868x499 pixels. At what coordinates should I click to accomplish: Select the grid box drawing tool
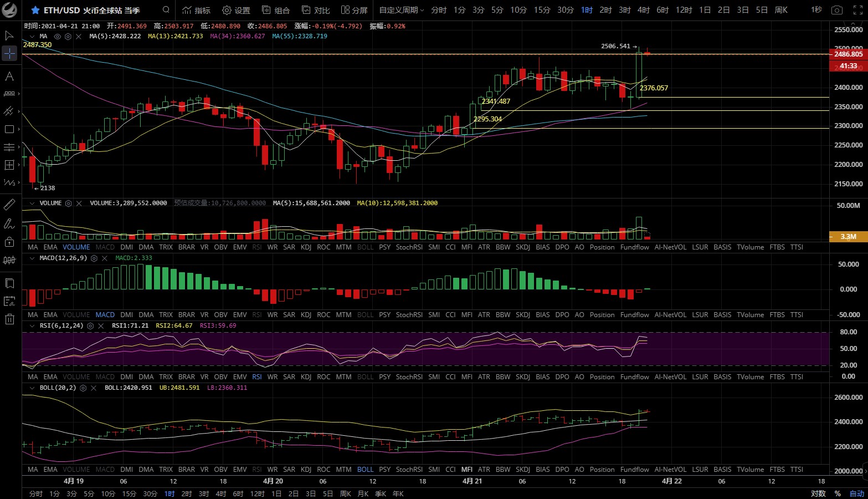[9, 165]
